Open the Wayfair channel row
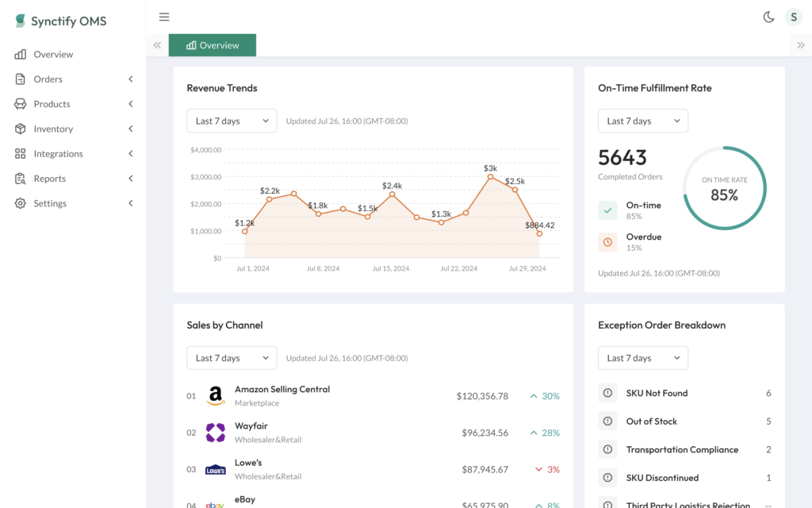This screenshot has height=508, width=812. pyautogui.click(x=373, y=433)
